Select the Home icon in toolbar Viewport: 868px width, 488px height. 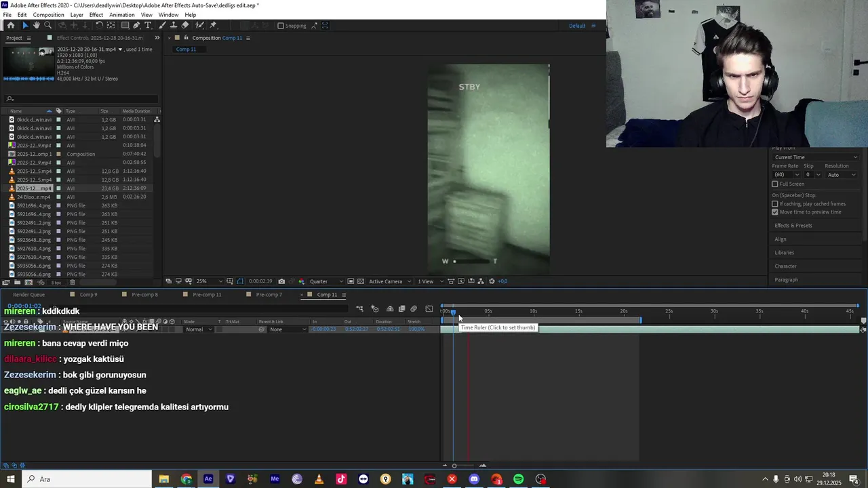click(11, 26)
